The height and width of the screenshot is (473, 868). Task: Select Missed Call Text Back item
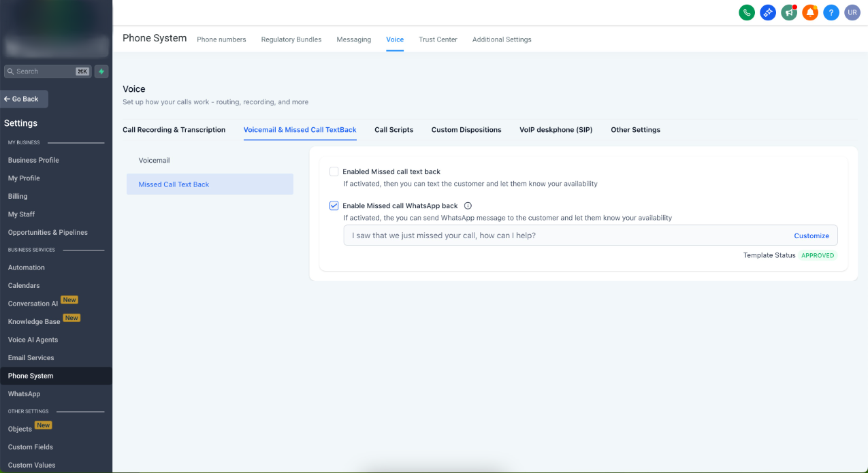[210, 184]
